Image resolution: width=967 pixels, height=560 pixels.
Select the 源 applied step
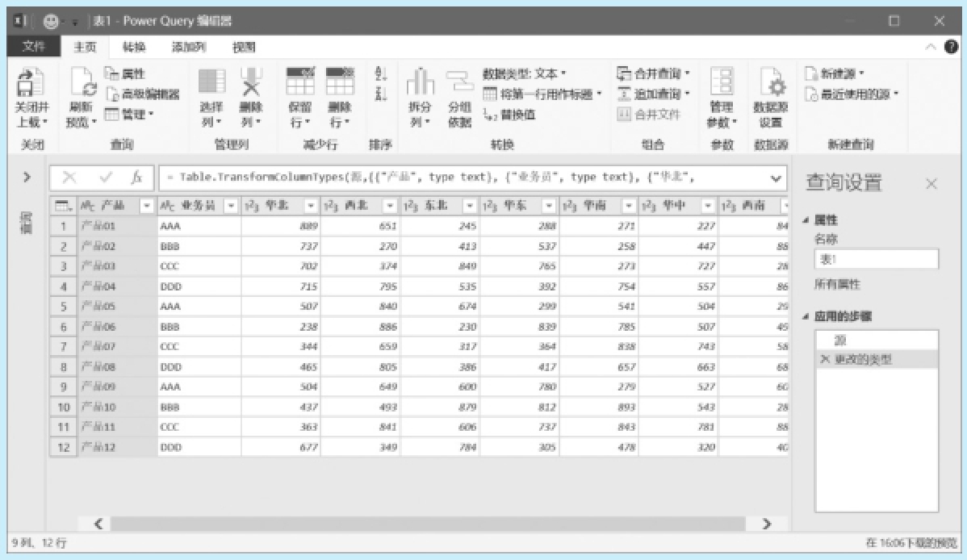point(840,341)
